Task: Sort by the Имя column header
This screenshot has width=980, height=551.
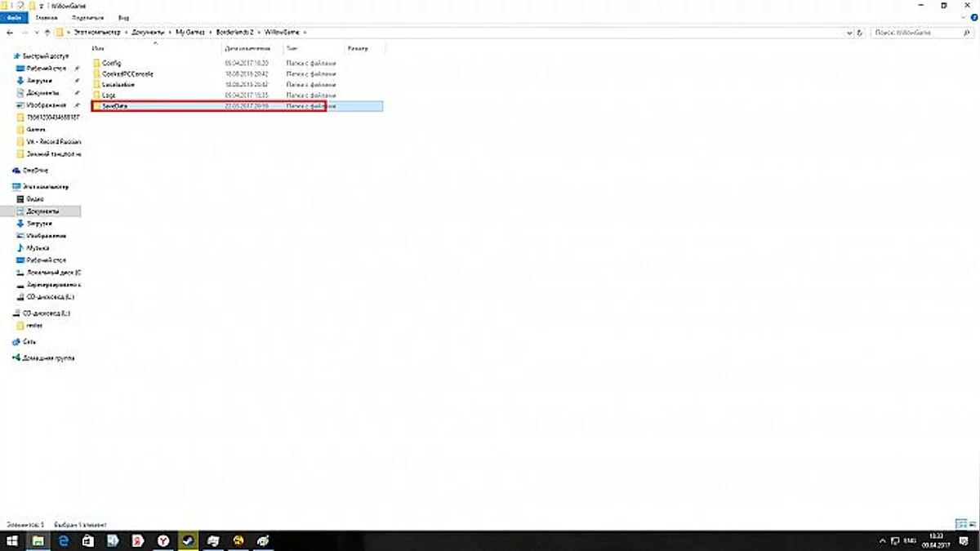Action: tap(155, 49)
